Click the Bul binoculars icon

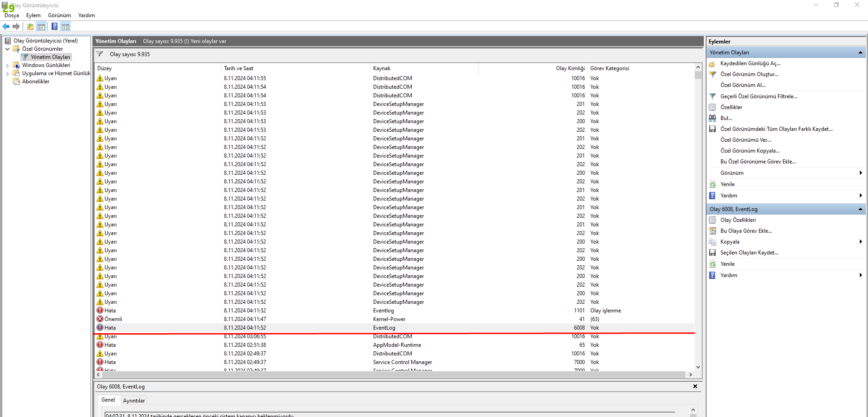click(x=712, y=118)
